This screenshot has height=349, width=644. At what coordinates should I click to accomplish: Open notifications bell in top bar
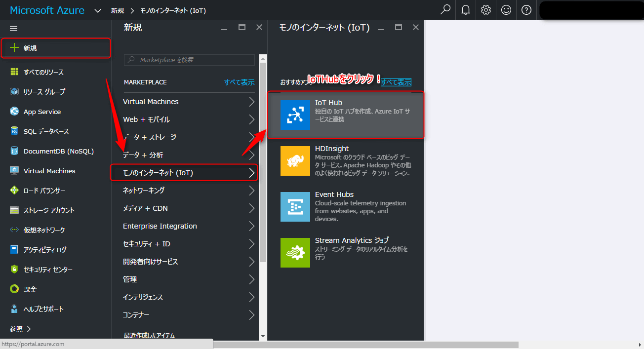pyautogui.click(x=465, y=10)
